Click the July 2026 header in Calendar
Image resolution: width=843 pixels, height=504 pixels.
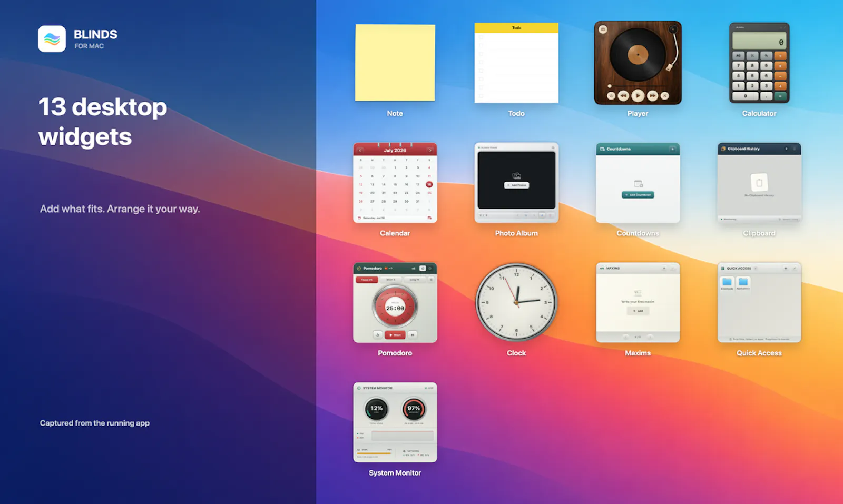[x=395, y=150]
